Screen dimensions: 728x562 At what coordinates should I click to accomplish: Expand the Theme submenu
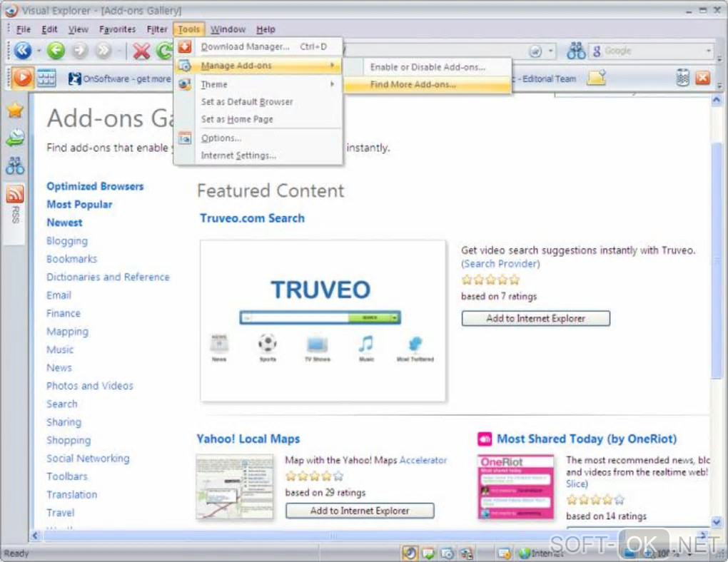(x=332, y=84)
